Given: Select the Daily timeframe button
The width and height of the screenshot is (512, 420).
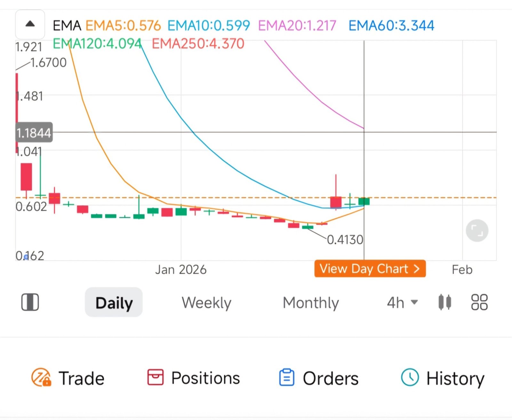Looking at the screenshot, I should [114, 302].
